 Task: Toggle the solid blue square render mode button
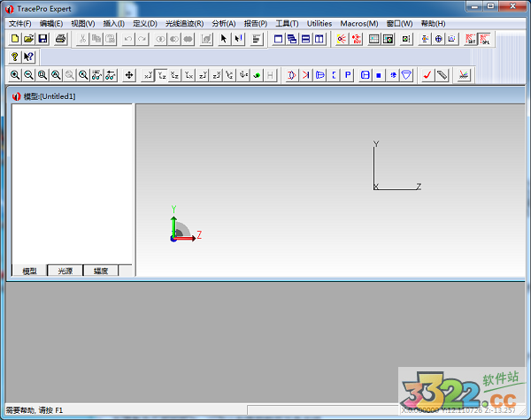tap(379, 75)
